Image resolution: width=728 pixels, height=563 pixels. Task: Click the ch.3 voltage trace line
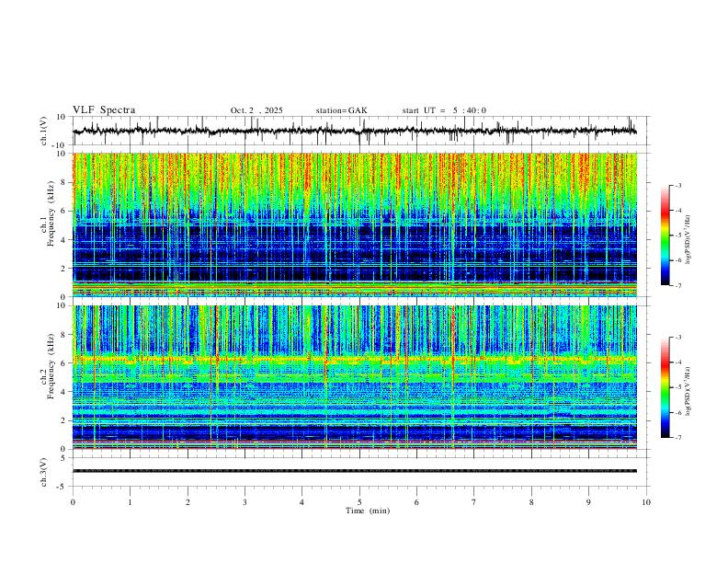coord(355,471)
